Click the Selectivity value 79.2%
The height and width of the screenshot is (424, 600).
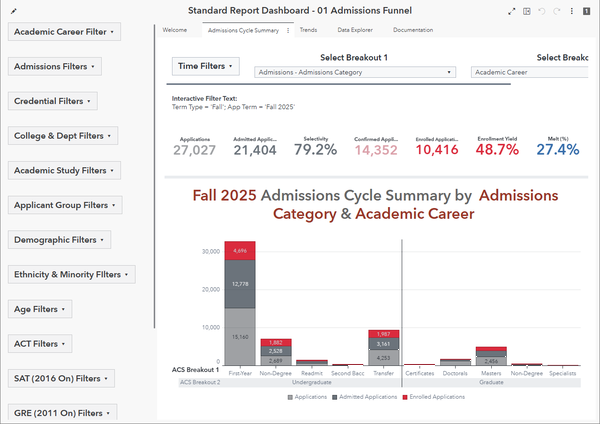point(316,150)
